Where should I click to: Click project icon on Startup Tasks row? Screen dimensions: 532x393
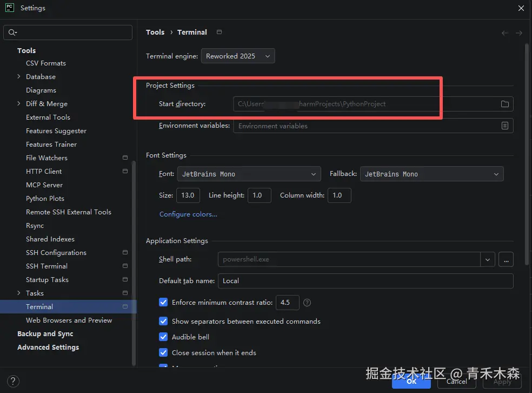125,279
